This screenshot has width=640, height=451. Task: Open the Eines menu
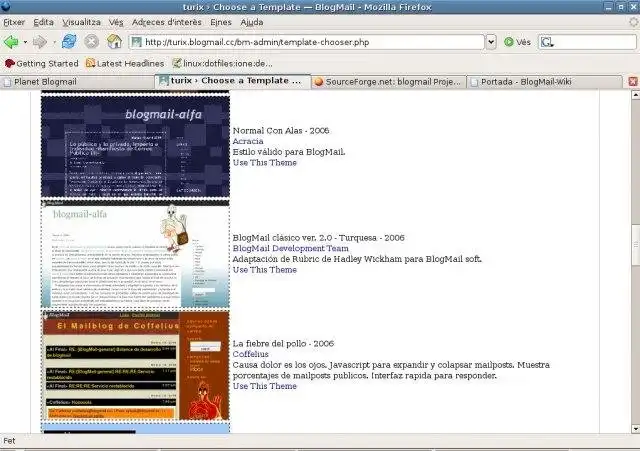[221, 22]
